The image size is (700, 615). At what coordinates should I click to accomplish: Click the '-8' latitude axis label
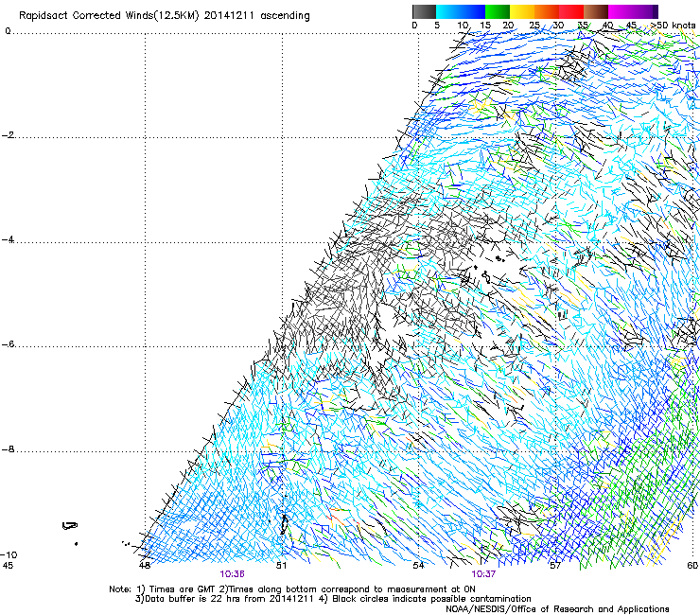tap(9, 449)
